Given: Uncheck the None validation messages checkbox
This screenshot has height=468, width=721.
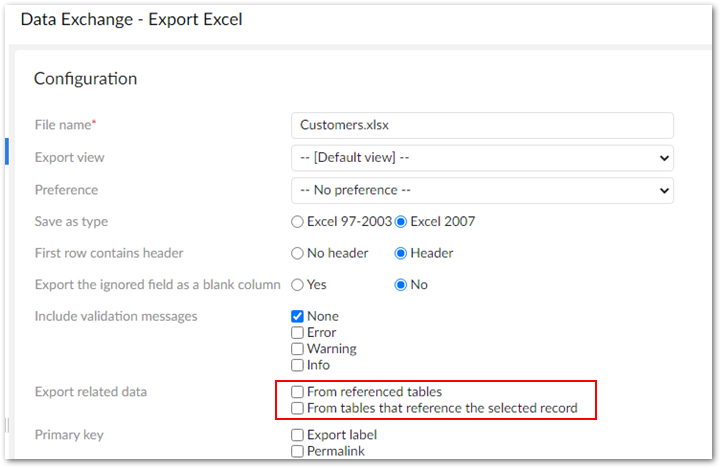Looking at the screenshot, I should pyautogui.click(x=297, y=317).
